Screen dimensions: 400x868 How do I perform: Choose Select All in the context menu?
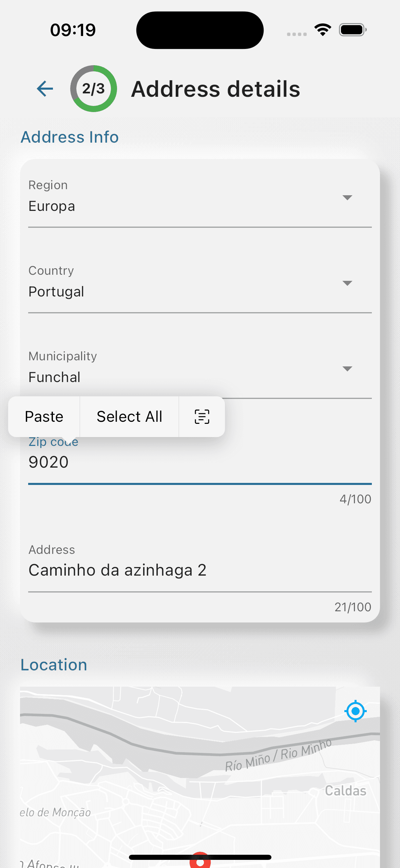tap(129, 417)
